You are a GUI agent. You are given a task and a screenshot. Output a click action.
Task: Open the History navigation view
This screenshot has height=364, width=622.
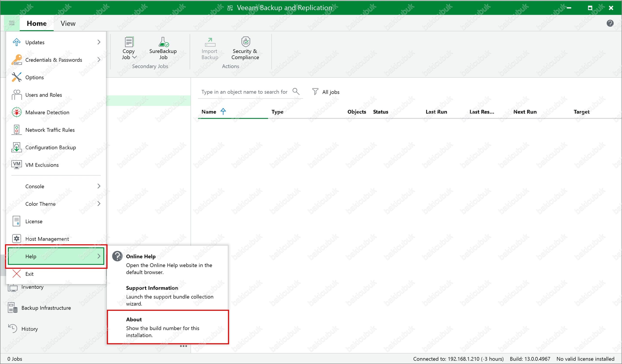click(30, 329)
